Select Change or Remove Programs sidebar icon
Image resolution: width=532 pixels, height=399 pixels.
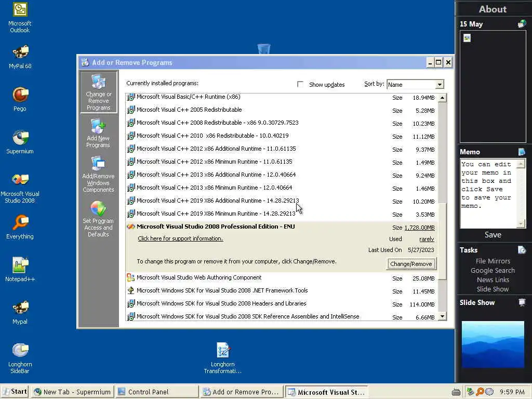point(98,92)
